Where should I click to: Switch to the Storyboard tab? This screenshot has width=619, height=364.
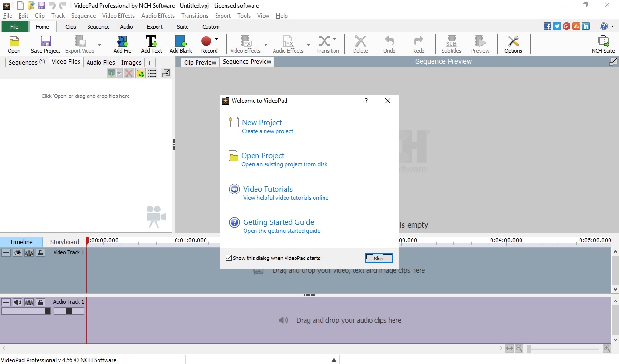point(64,242)
